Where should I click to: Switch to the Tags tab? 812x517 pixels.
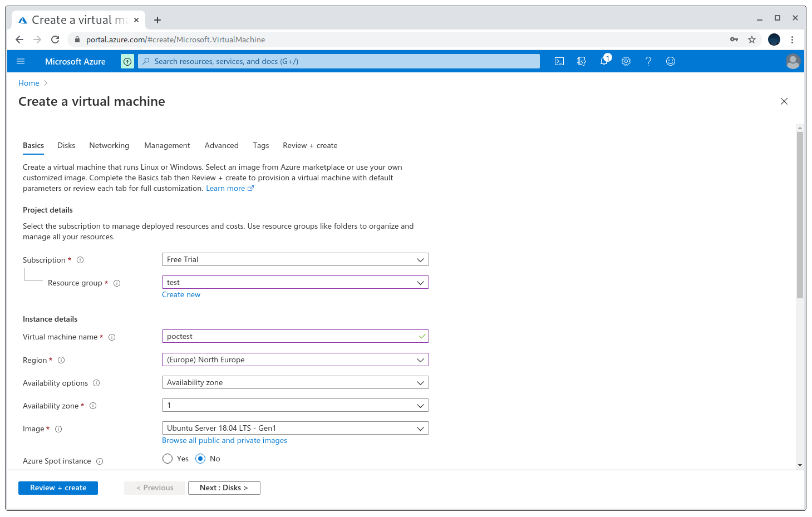261,145
